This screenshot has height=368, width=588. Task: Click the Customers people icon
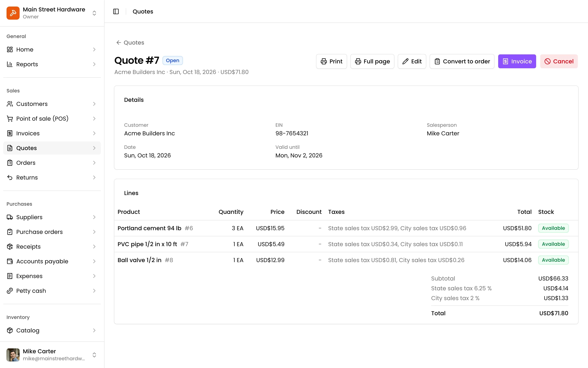tap(10, 104)
